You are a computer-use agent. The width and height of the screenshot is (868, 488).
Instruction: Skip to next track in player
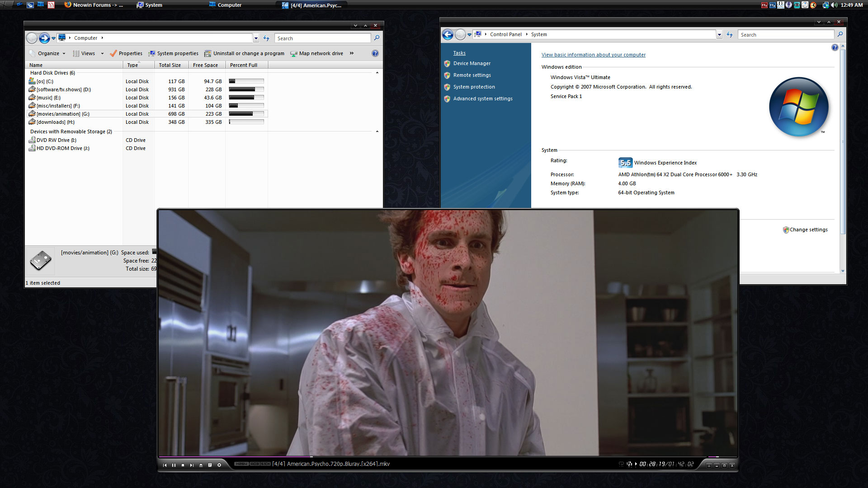point(192,465)
